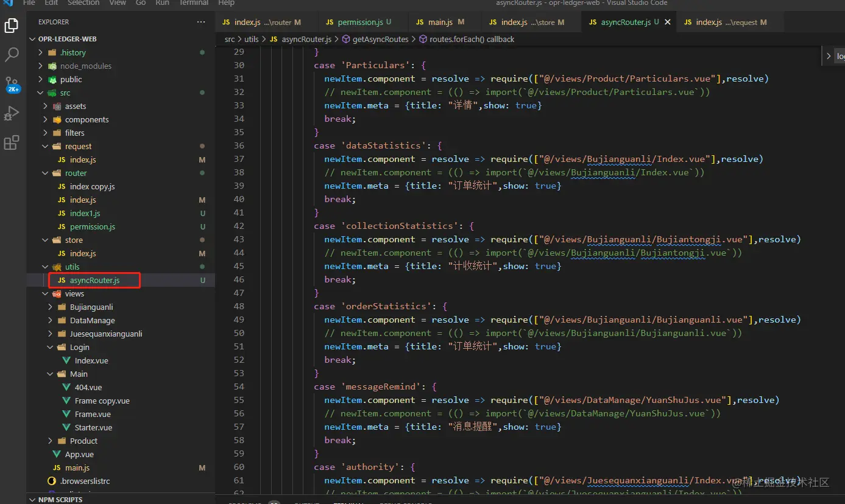
Task: Expand the components folder
Action: point(121,119)
